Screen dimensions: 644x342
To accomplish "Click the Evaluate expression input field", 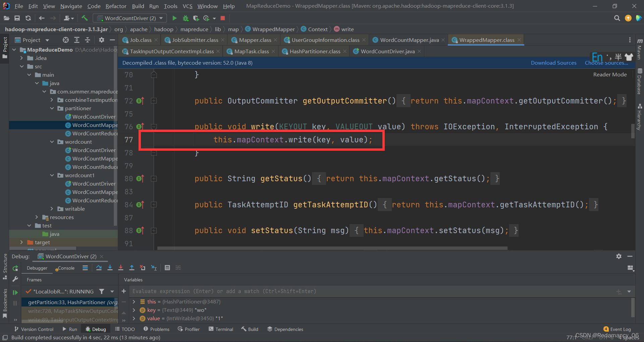I will coord(372,291).
